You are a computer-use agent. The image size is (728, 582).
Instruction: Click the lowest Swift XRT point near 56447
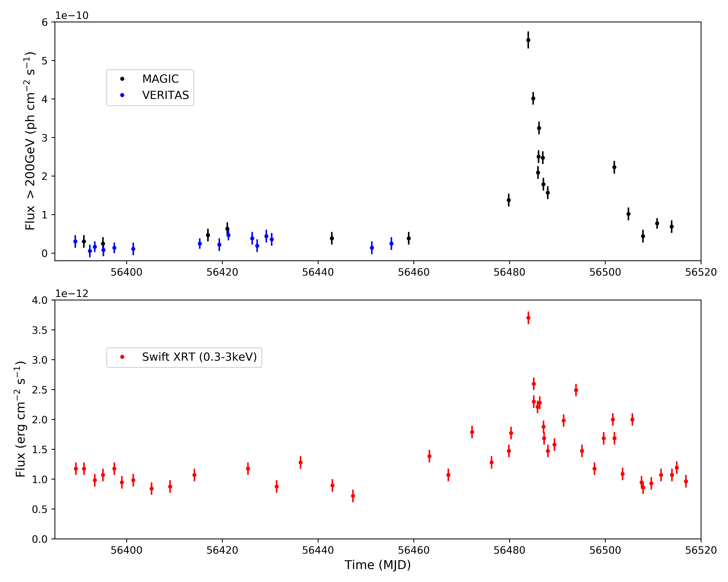point(353,496)
